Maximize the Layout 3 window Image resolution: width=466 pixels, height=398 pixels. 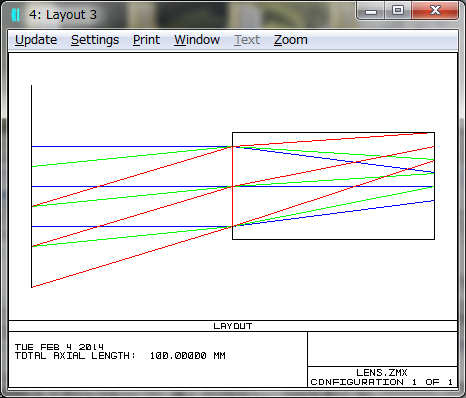tap(398, 11)
